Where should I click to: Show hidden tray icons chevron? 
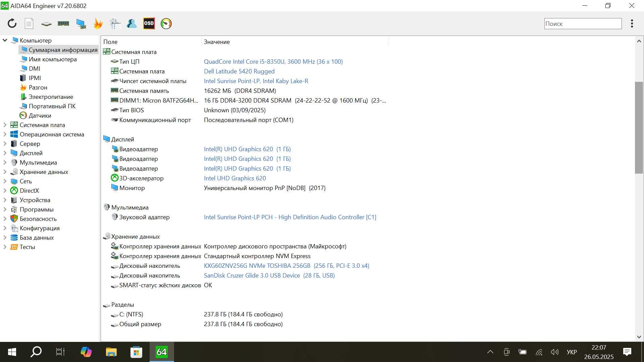pyautogui.click(x=490, y=352)
